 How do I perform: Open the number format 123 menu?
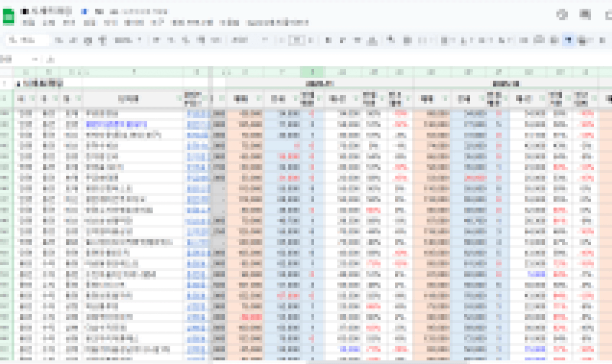(215, 41)
